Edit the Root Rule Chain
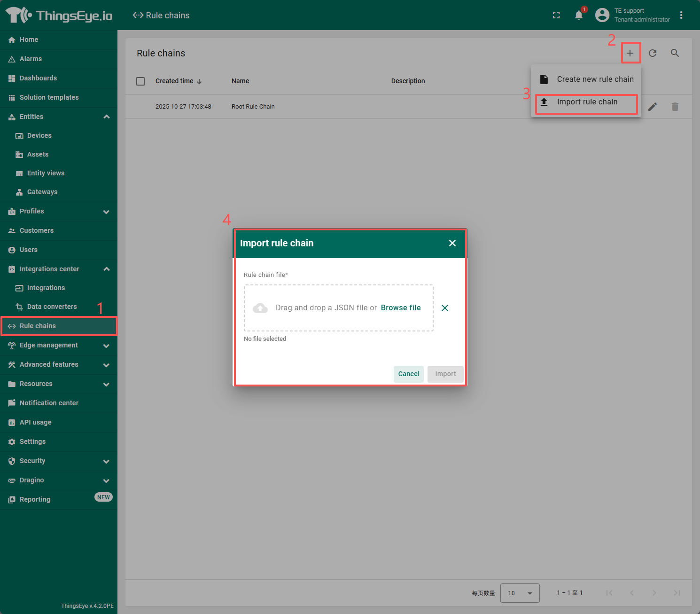Image resolution: width=700 pixels, height=614 pixels. 653,107
